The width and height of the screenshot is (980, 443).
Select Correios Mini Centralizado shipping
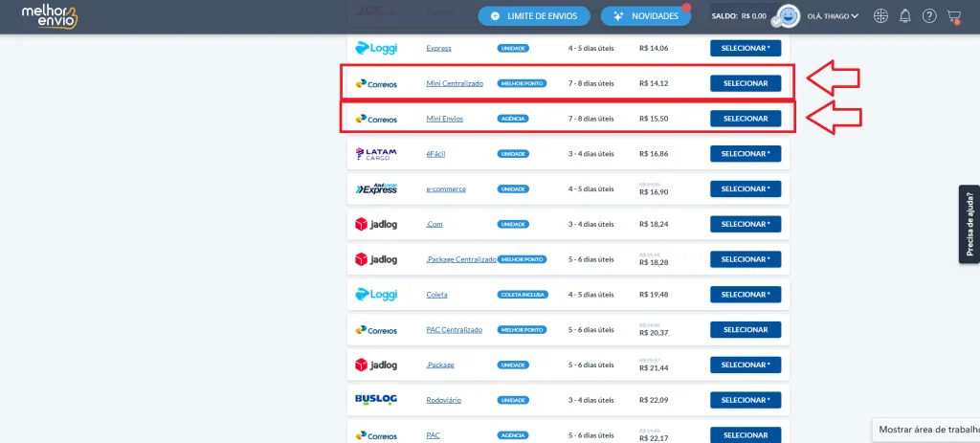point(746,83)
